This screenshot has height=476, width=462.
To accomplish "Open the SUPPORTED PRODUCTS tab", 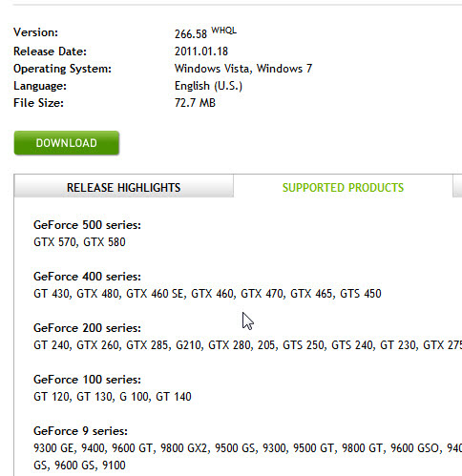I will (x=343, y=187).
